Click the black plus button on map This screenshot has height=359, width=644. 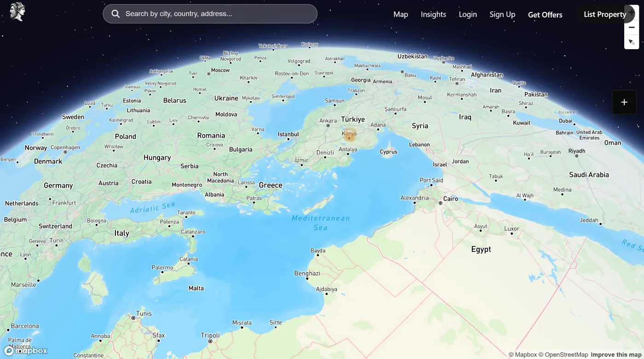click(624, 102)
